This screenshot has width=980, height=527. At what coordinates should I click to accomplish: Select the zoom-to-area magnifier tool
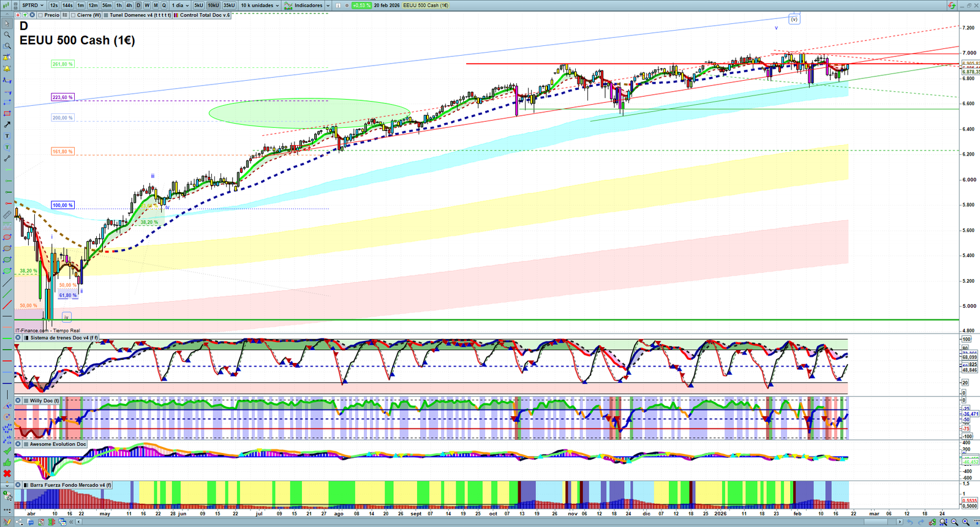(7, 46)
